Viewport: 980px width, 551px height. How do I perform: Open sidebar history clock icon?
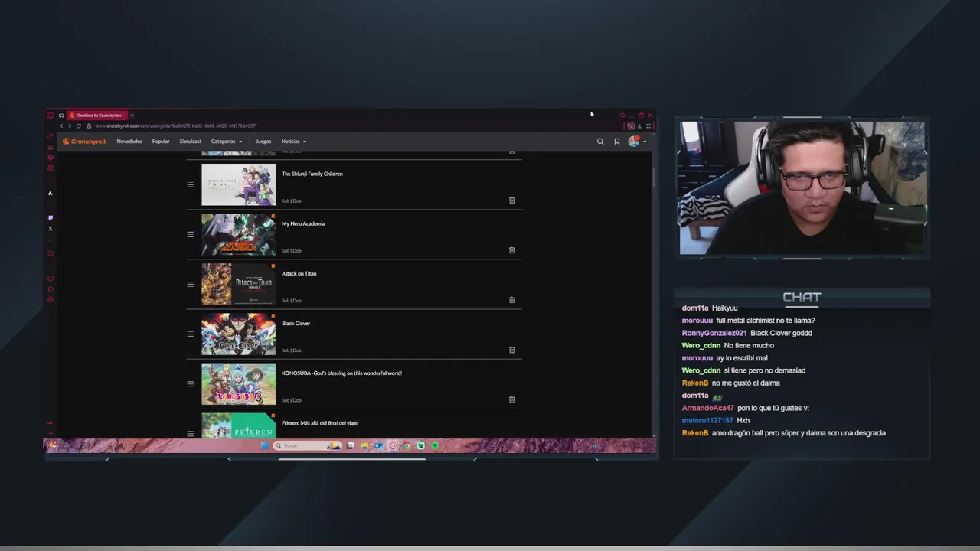[51, 279]
